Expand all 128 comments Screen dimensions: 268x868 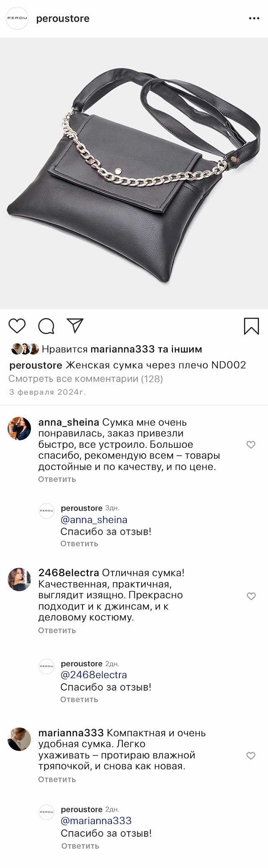click(x=86, y=379)
